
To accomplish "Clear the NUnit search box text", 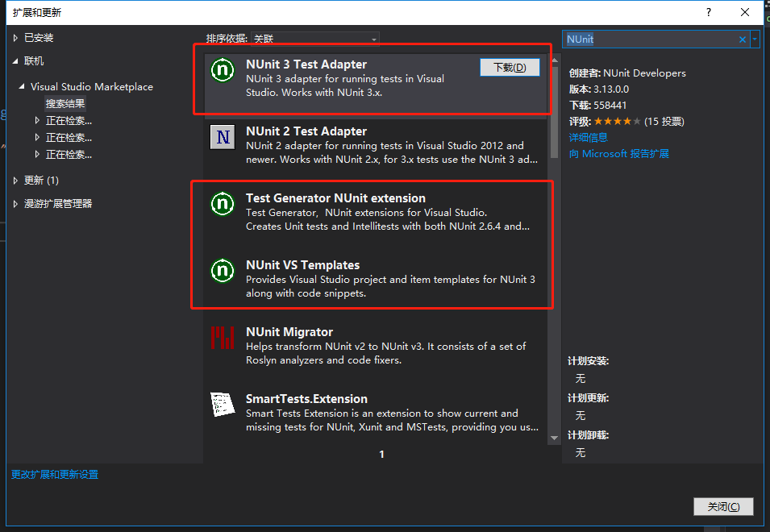I will pyautogui.click(x=743, y=39).
